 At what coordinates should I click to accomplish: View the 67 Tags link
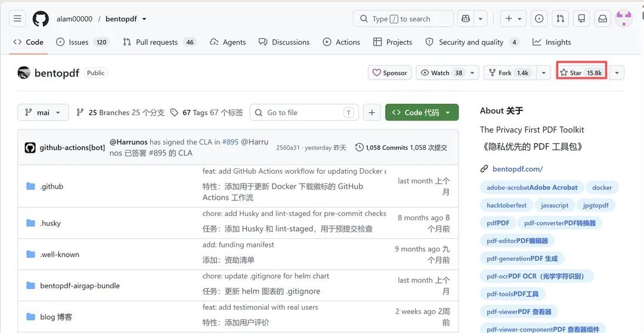(x=206, y=112)
